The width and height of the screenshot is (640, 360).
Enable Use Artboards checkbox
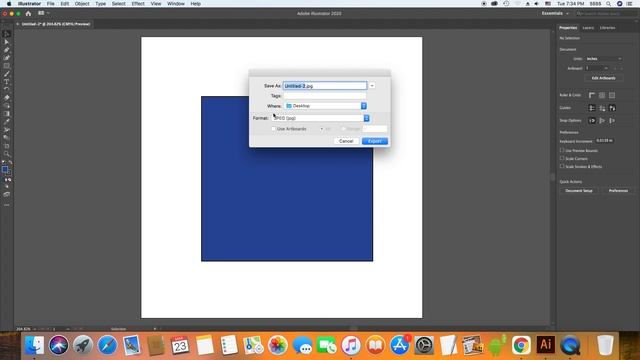(x=273, y=129)
